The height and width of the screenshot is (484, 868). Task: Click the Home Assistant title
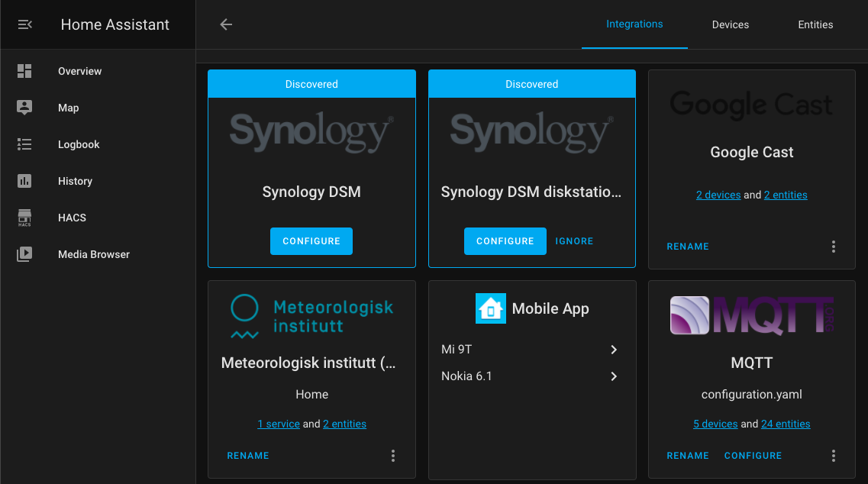click(x=115, y=24)
